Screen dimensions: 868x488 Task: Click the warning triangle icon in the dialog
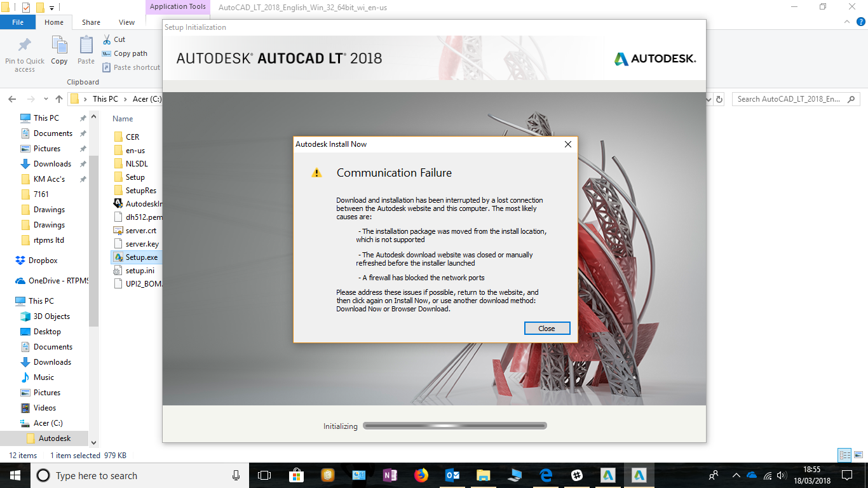(x=316, y=173)
